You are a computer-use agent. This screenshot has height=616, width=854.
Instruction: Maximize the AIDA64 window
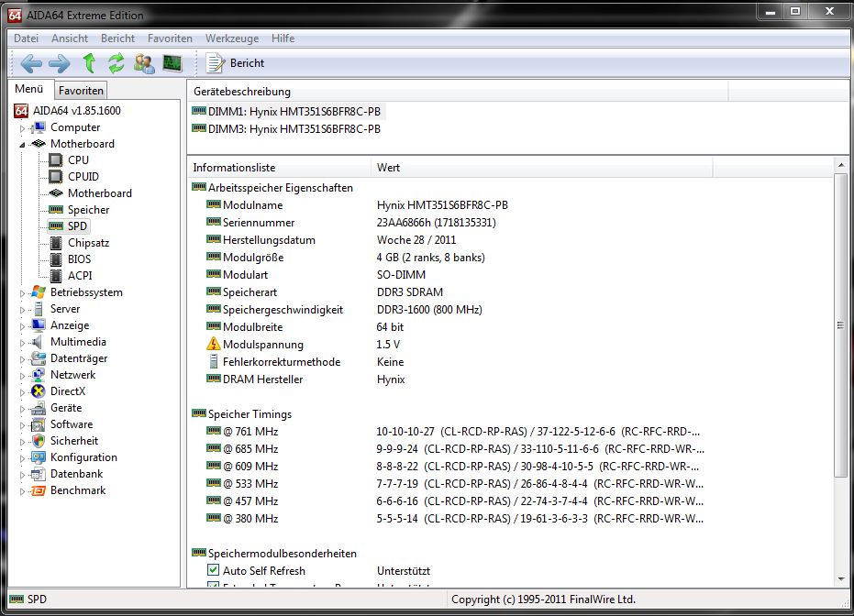[795, 11]
